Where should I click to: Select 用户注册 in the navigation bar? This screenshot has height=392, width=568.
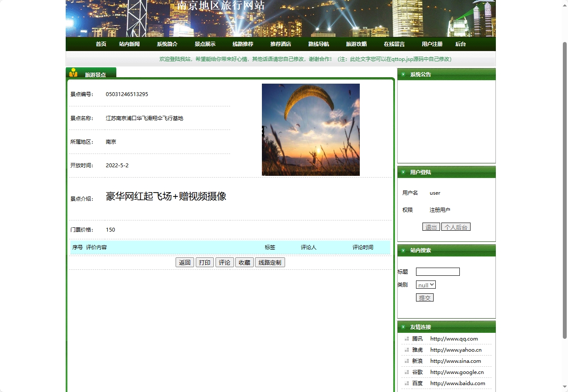(432, 44)
